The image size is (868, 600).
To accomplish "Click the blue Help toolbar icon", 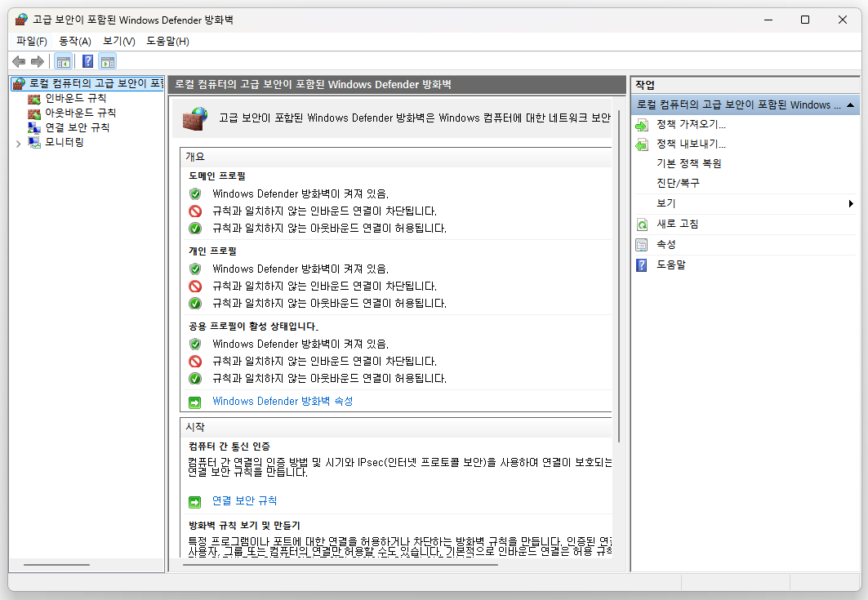I will click(x=87, y=61).
